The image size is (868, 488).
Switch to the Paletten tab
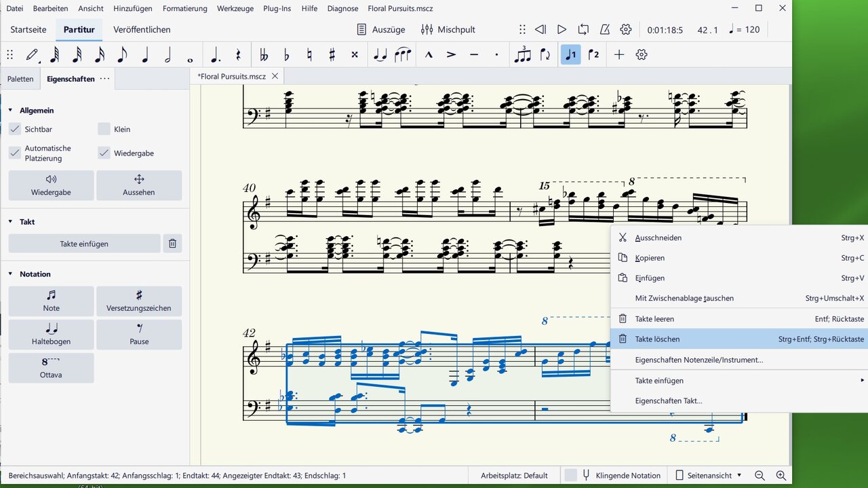[x=20, y=79]
